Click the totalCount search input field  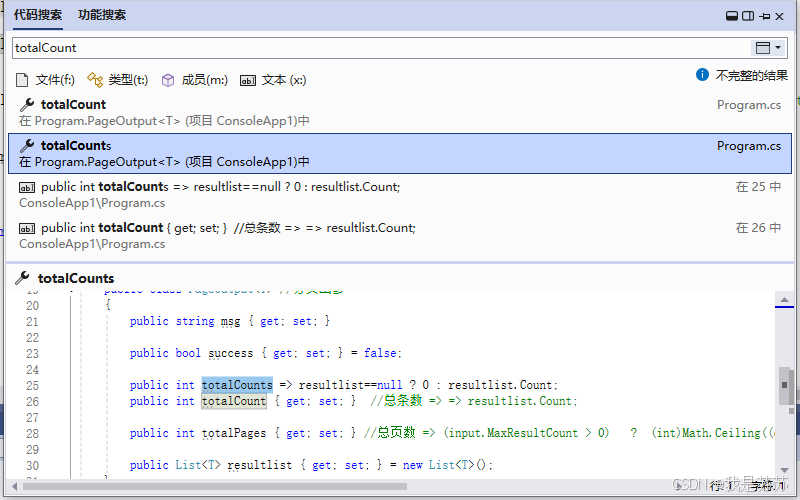click(380, 48)
